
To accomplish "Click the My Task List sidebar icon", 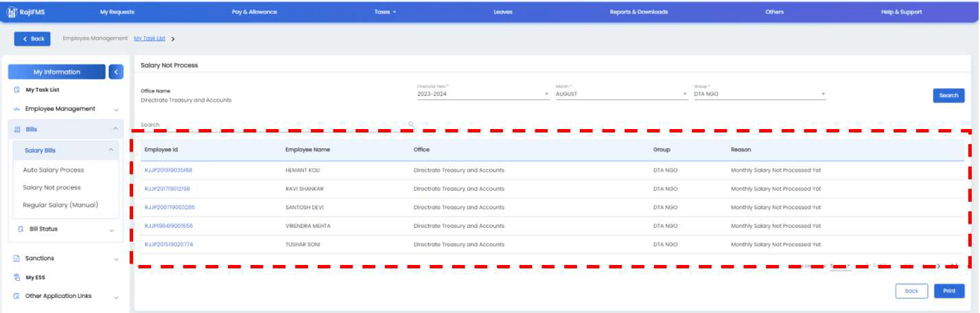I will pos(17,90).
